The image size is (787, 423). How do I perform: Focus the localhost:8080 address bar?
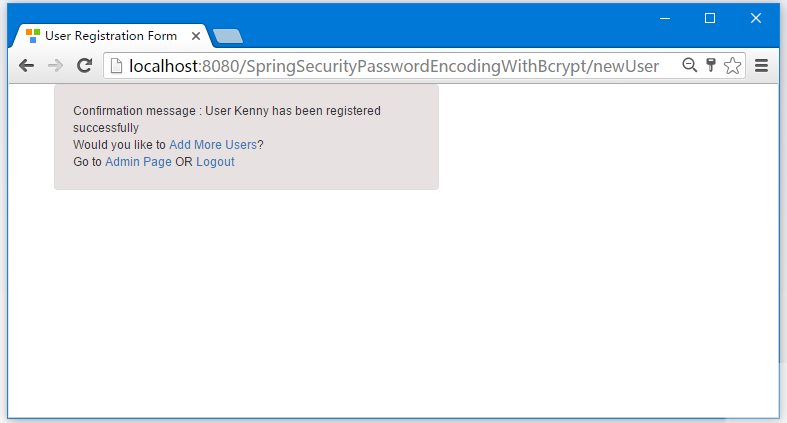coord(394,66)
